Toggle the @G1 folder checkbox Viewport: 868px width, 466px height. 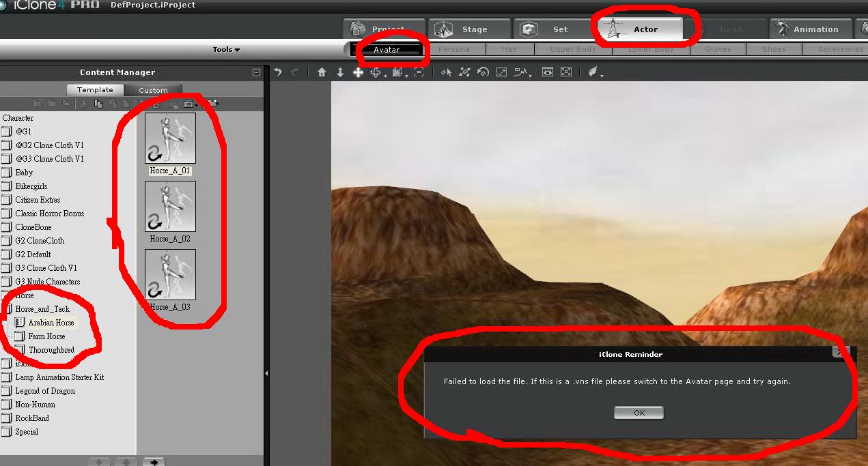(x=7, y=132)
